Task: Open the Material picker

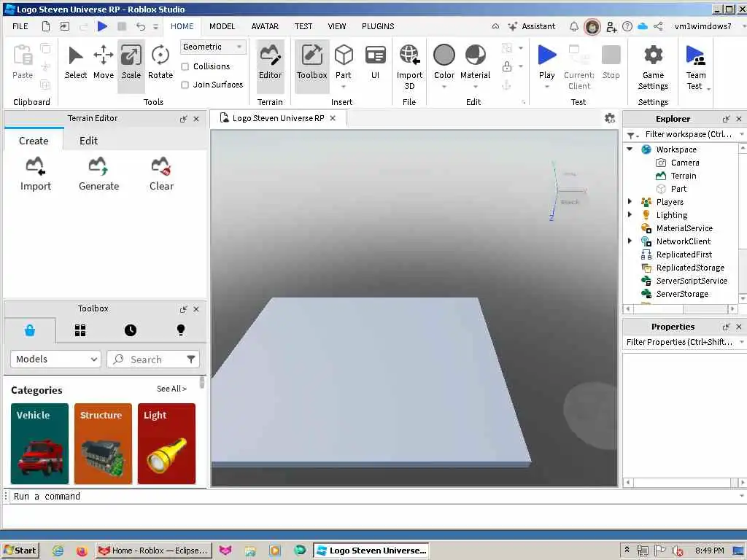Action: [x=475, y=62]
